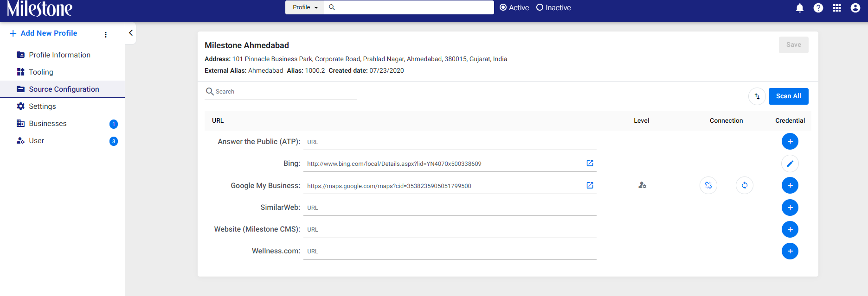
Task: Click Add New Profile
Action: (x=44, y=33)
